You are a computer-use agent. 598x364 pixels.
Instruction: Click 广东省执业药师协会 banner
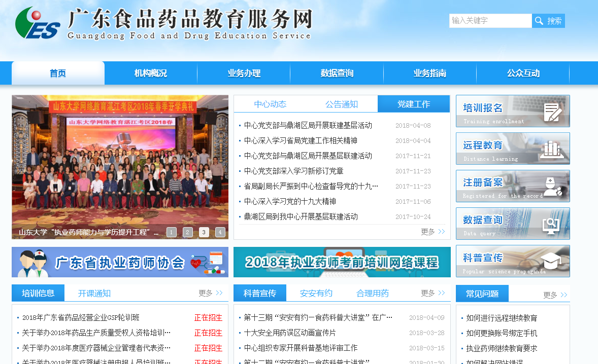(120, 262)
